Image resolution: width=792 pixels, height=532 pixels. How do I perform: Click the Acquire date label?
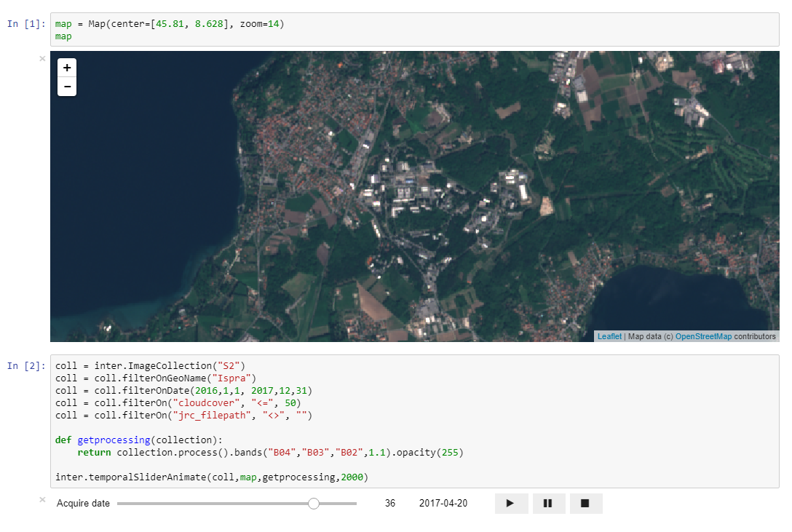(83, 503)
